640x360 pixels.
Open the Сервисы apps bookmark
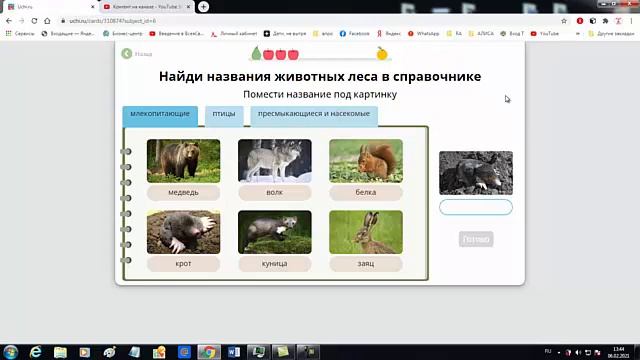tap(20, 33)
